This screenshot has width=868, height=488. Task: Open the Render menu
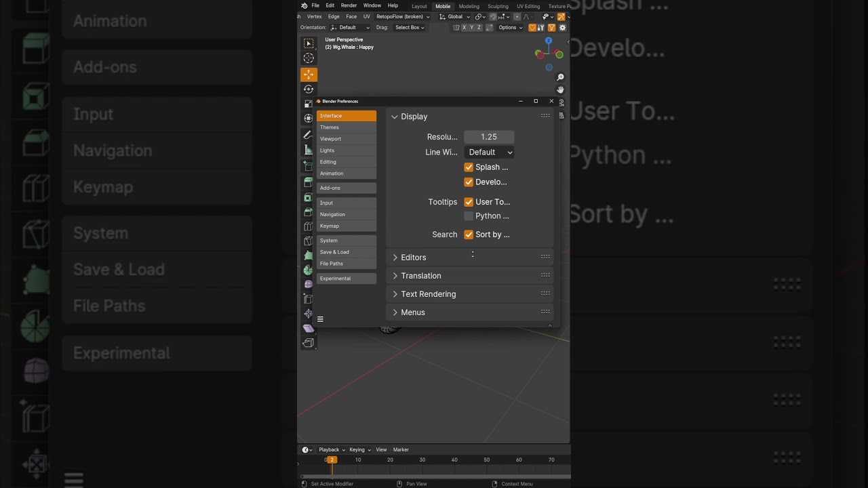pos(349,5)
